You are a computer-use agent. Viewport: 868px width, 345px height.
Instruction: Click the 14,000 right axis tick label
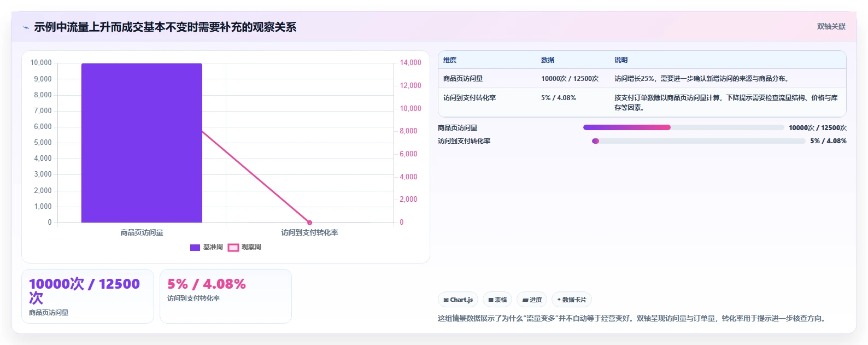tap(410, 63)
